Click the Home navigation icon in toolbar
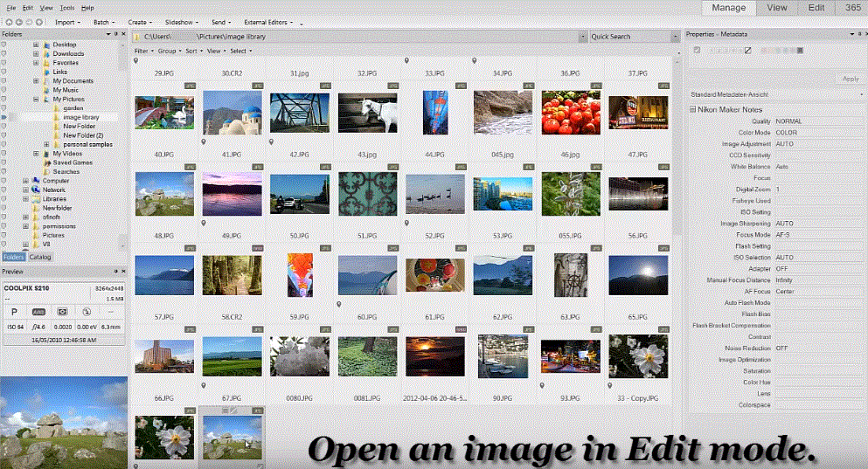This screenshot has width=868, height=469. [9, 22]
